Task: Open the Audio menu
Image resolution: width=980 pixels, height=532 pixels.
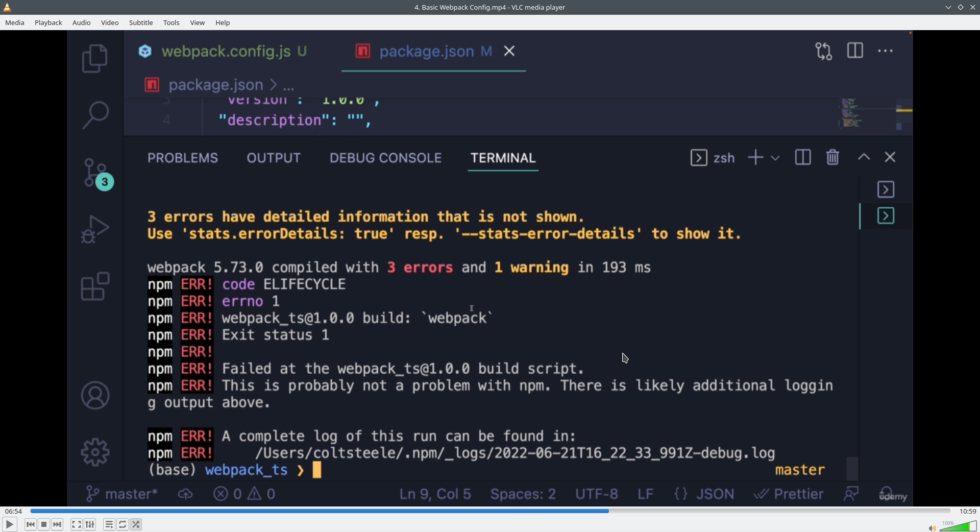Action: [82, 22]
